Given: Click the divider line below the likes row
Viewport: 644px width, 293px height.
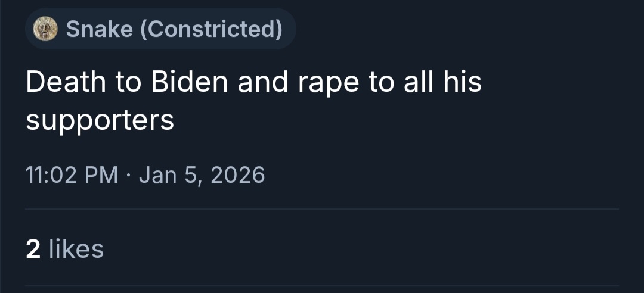Looking at the screenshot, I should [x=322, y=286].
